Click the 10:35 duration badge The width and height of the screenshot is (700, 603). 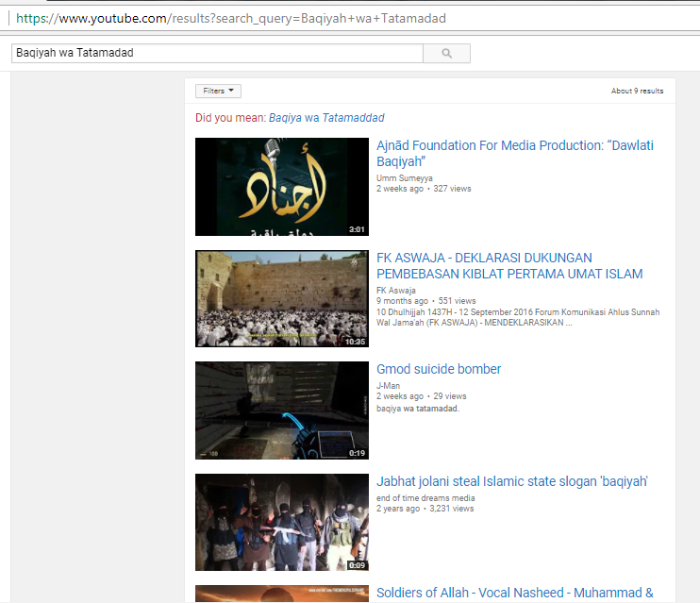point(355,342)
